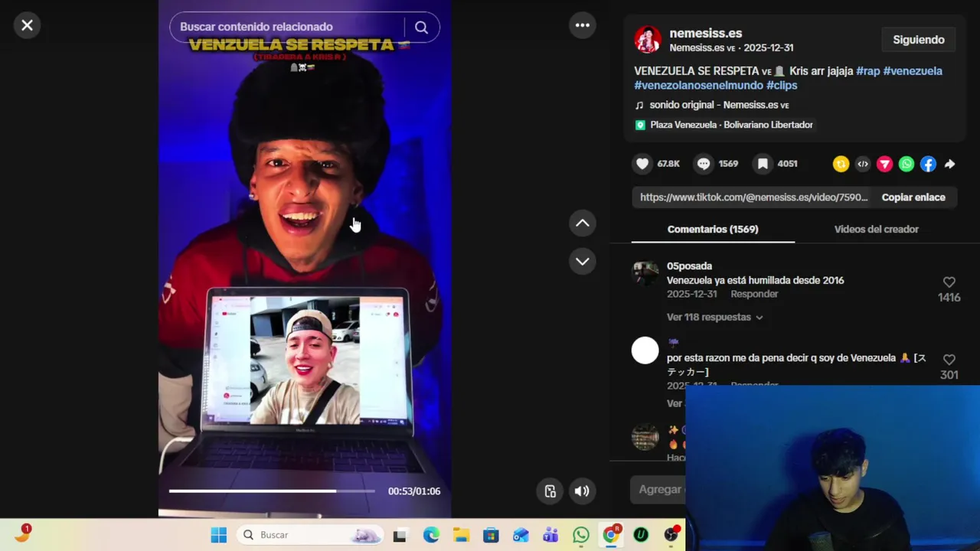This screenshot has height=551, width=980.
Task: Click the #clips hashtag
Action: pos(782,86)
